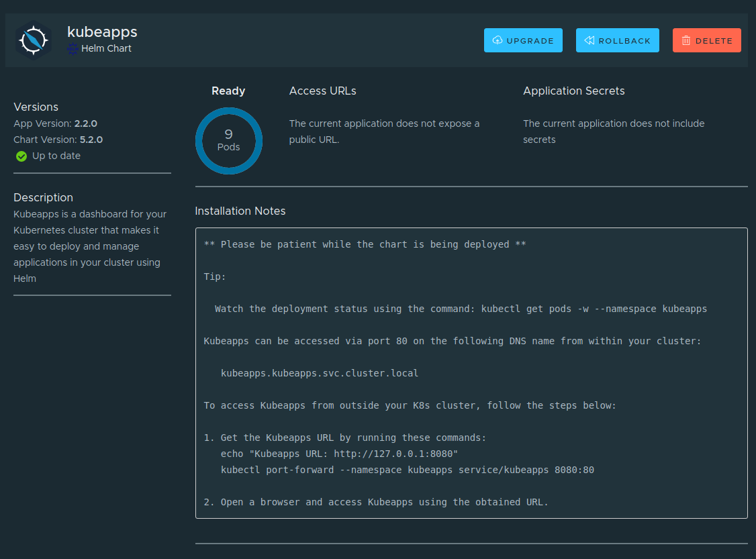This screenshot has height=559, width=756.
Task: Click the trash icon inside the DELETE button
Action: (687, 40)
